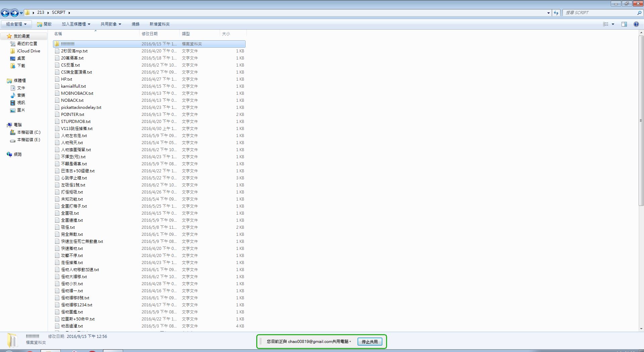
Task: Create folder with 新增資料夾
Action: point(160,24)
